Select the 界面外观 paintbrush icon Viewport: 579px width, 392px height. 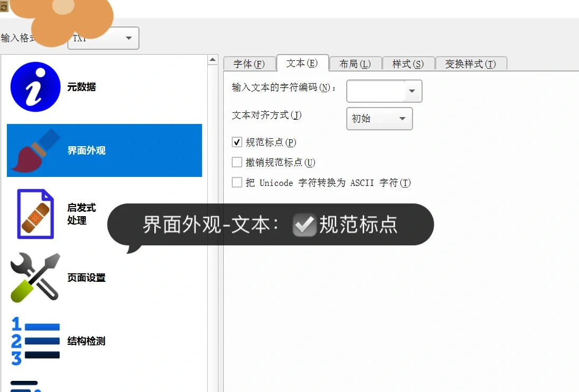pos(36,150)
